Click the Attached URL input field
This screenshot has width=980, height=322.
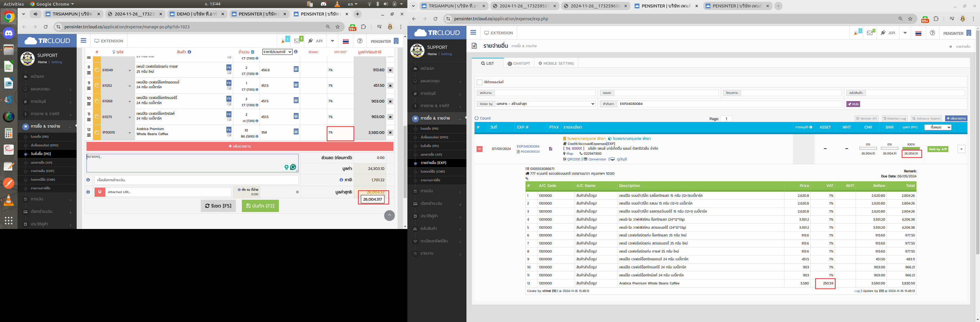(168, 192)
